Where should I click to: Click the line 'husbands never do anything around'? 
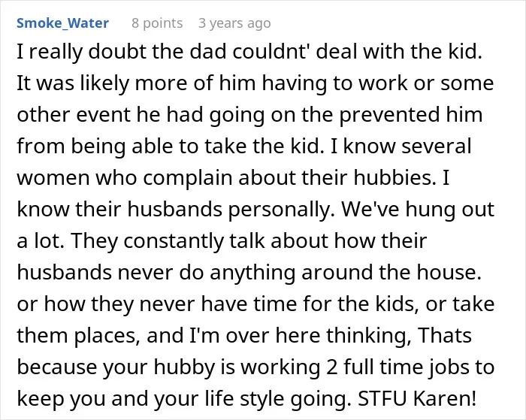pyautogui.click(x=249, y=272)
